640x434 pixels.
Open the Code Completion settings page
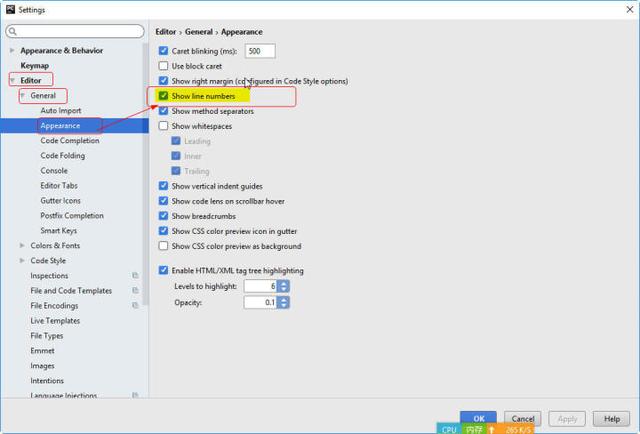pos(70,141)
